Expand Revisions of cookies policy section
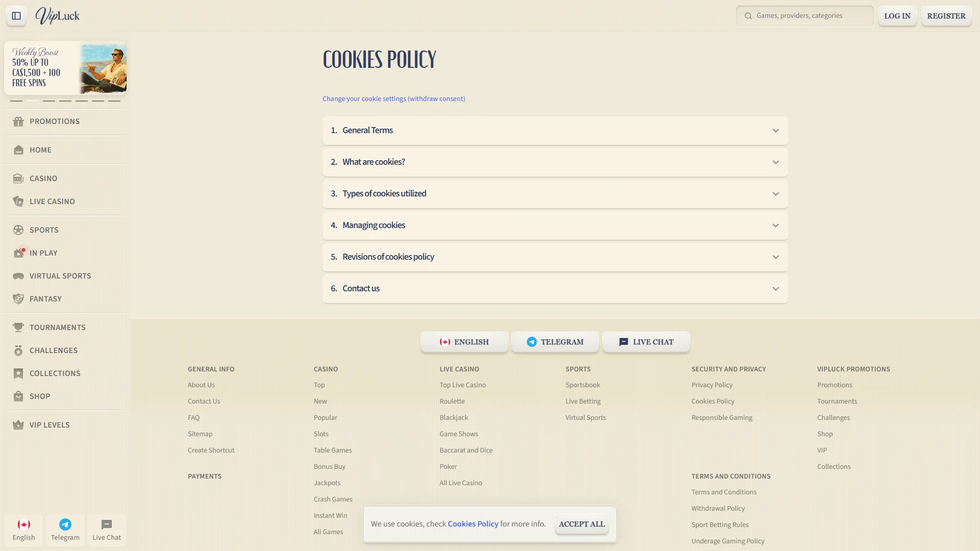Image resolution: width=980 pixels, height=551 pixels. (555, 257)
